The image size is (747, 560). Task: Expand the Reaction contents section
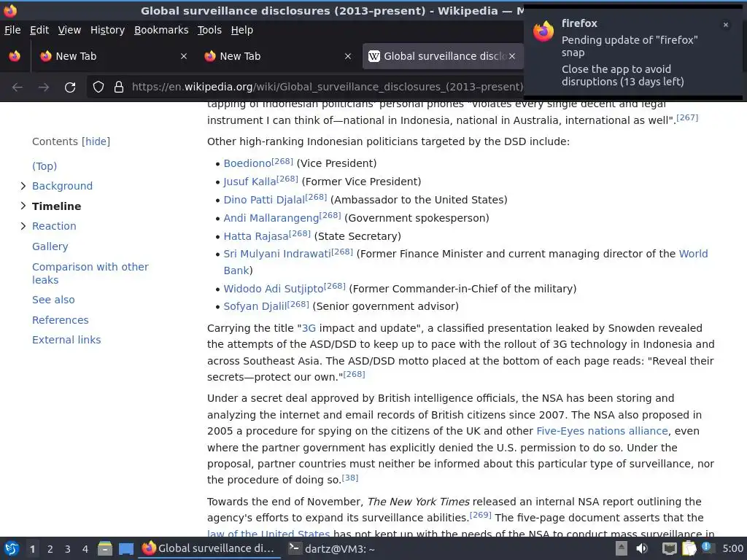coord(23,226)
